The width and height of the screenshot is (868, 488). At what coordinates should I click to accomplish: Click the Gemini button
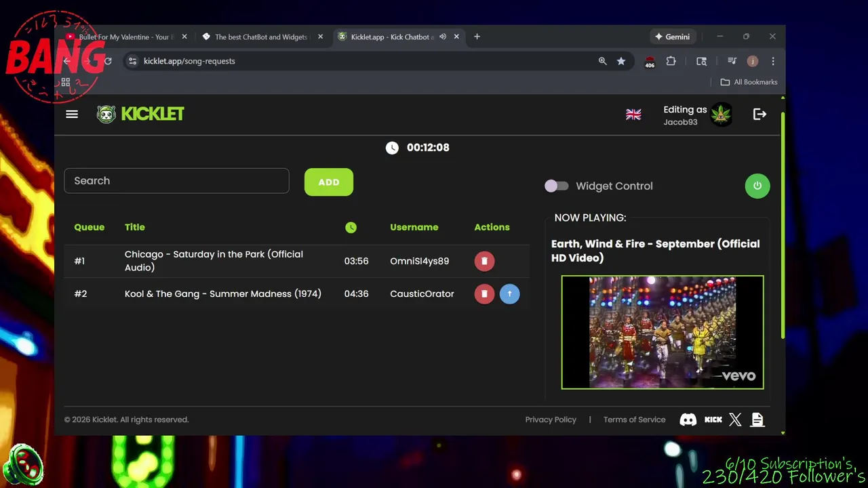pos(672,37)
